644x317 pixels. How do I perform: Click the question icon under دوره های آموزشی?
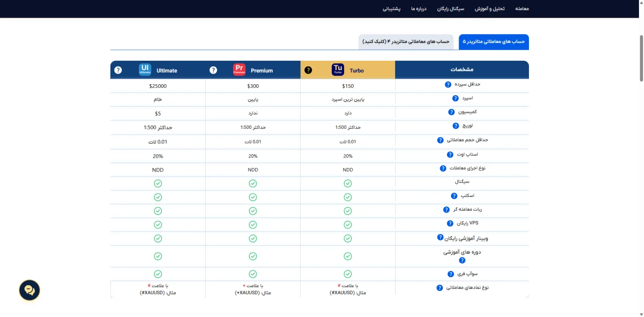pos(462,260)
